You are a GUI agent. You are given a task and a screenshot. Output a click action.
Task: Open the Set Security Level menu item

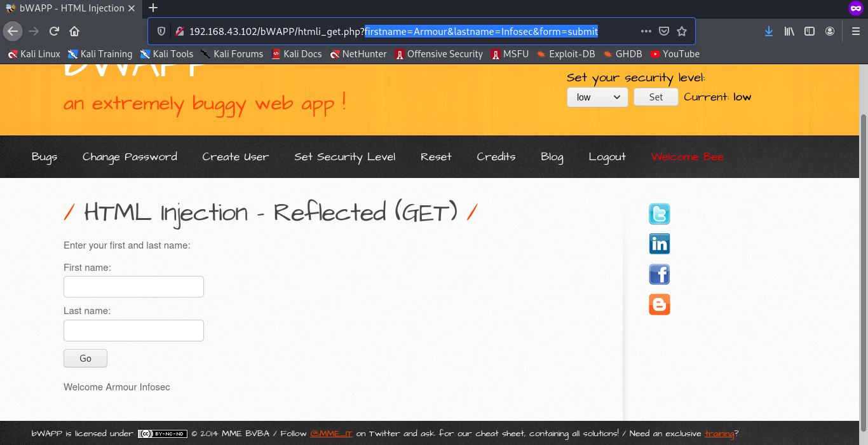[344, 156]
